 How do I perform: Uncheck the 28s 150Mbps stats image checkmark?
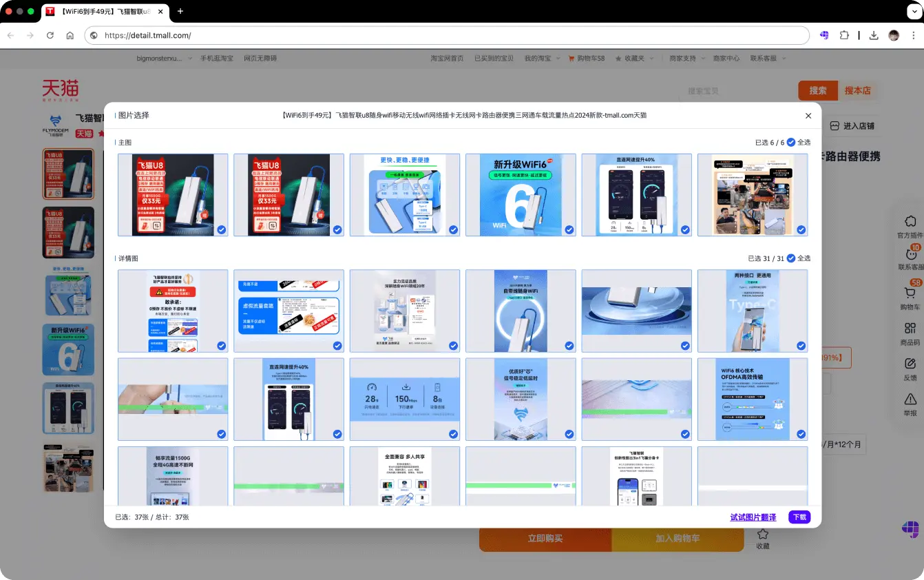pyautogui.click(x=454, y=434)
